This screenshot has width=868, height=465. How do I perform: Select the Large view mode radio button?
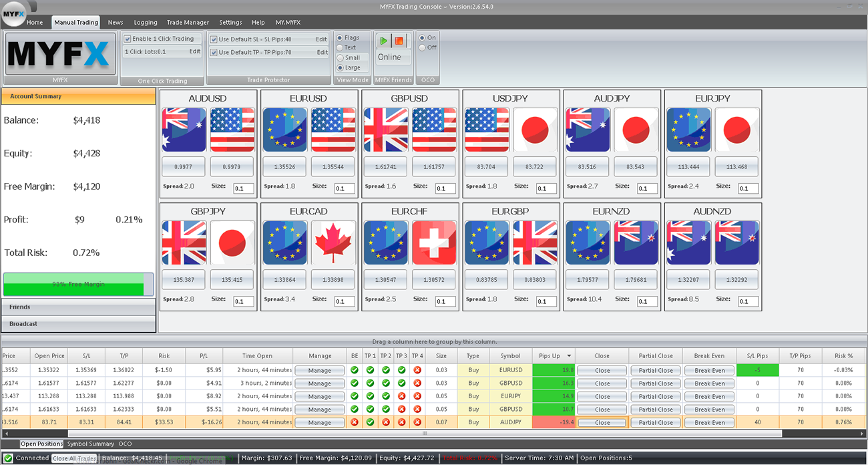pyautogui.click(x=340, y=67)
